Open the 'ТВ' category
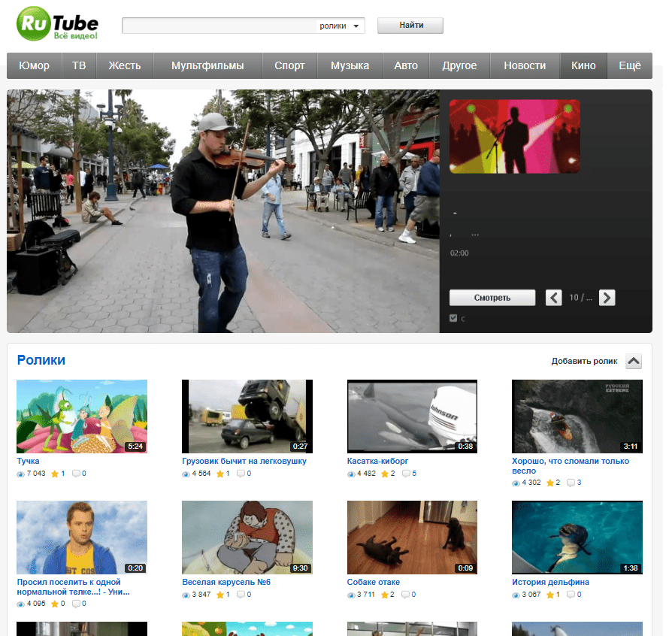This screenshot has height=636, width=672. (79, 65)
